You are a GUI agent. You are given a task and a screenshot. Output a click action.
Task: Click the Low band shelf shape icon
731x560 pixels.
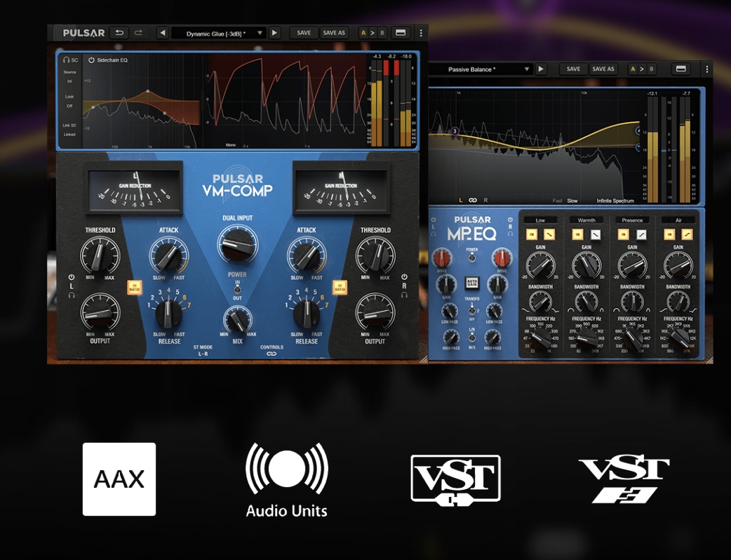tap(549, 234)
